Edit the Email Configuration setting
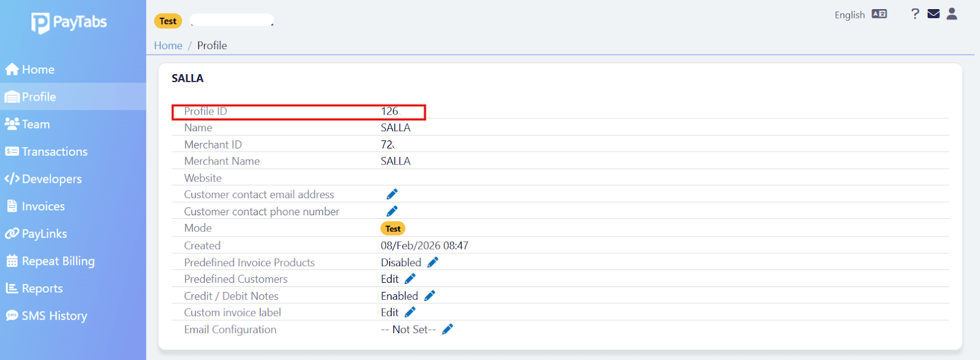This screenshot has height=360, width=980. coord(448,330)
